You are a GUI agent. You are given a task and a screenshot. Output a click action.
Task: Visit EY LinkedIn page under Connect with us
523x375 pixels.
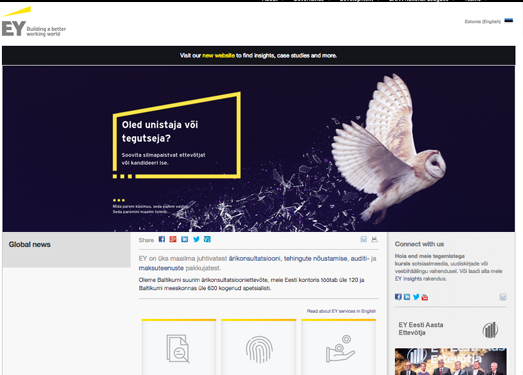(x=407, y=297)
